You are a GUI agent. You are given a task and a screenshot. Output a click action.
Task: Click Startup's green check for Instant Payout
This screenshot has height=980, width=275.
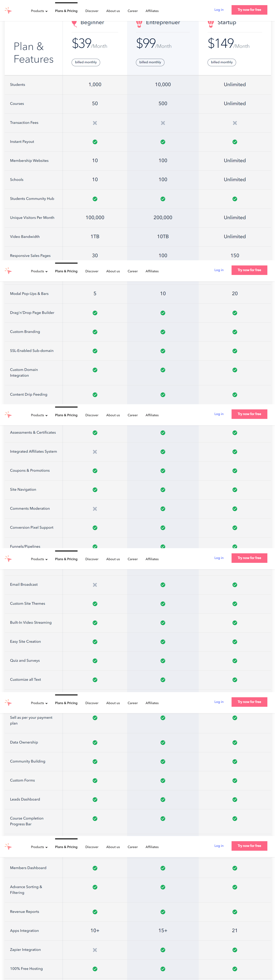[x=235, y=142]
